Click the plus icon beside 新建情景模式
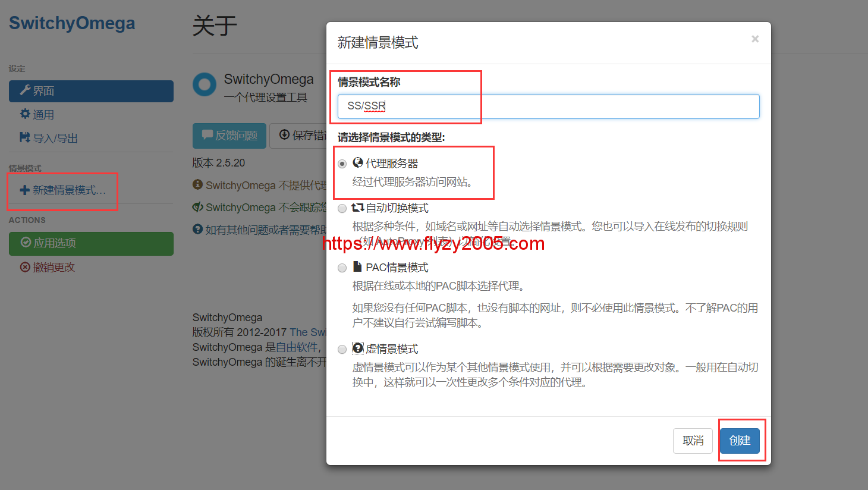Screen dimensions: 868x490 (x=25, y=190)
